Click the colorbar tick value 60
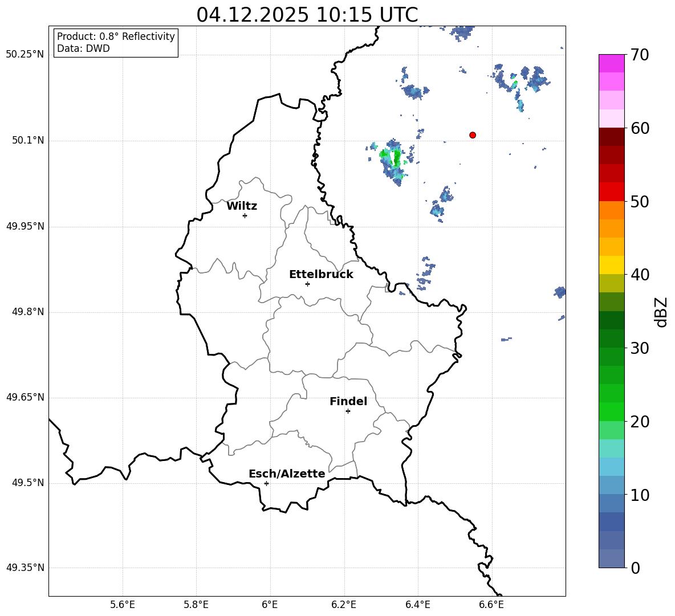Screen dimensions: 675x616 640,128
